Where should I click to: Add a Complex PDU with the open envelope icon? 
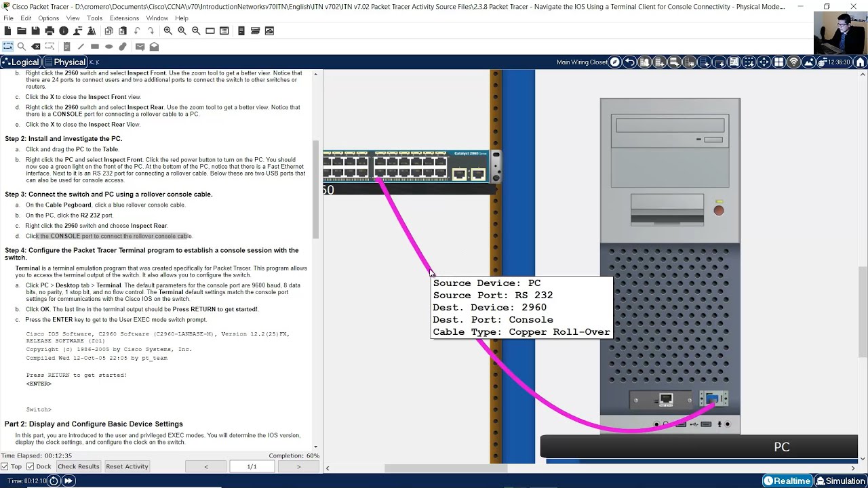[154, 47]
